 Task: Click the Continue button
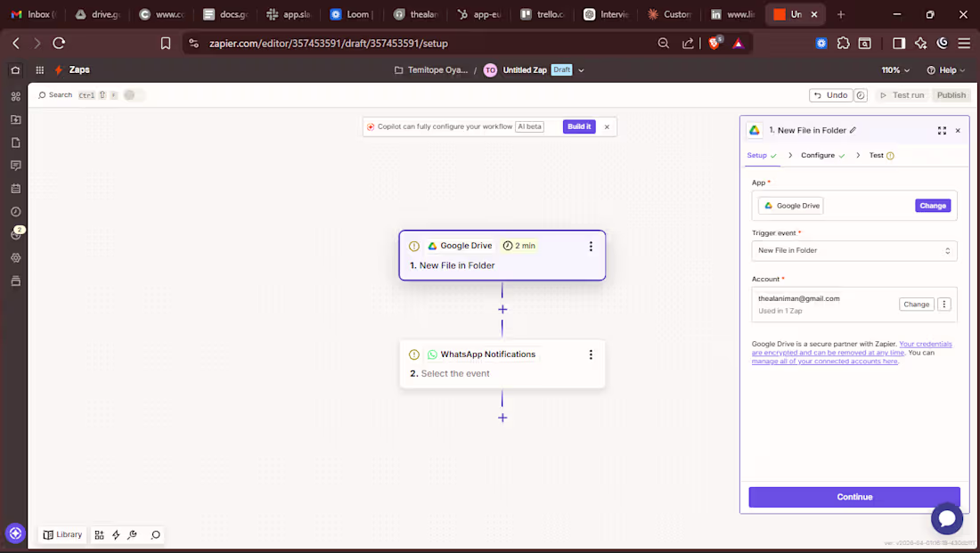pyautogui.click(x=854, y=497)
